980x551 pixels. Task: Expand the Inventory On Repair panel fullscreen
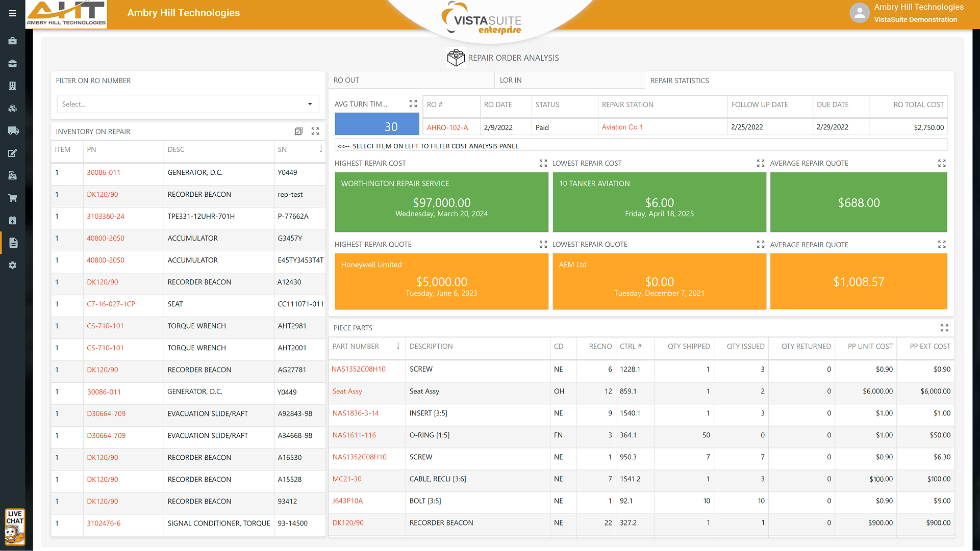click(315, 132)
